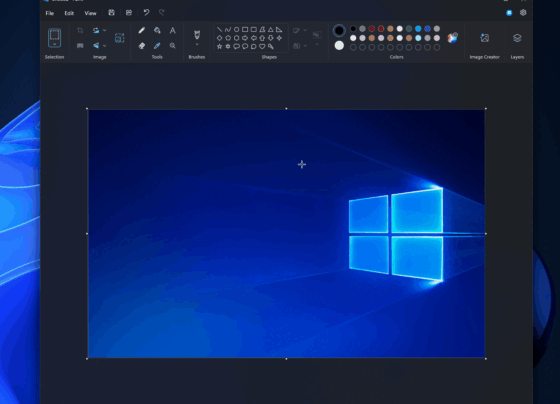Screen dimensions: 560x404
Task: Expand the Shape fill dropdown
Action: pyautogui.click(x=305, y=46)
